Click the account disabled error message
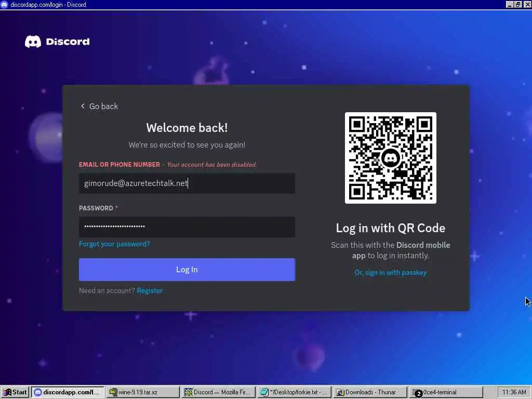The image size is (532, 399). click(212, 165)
